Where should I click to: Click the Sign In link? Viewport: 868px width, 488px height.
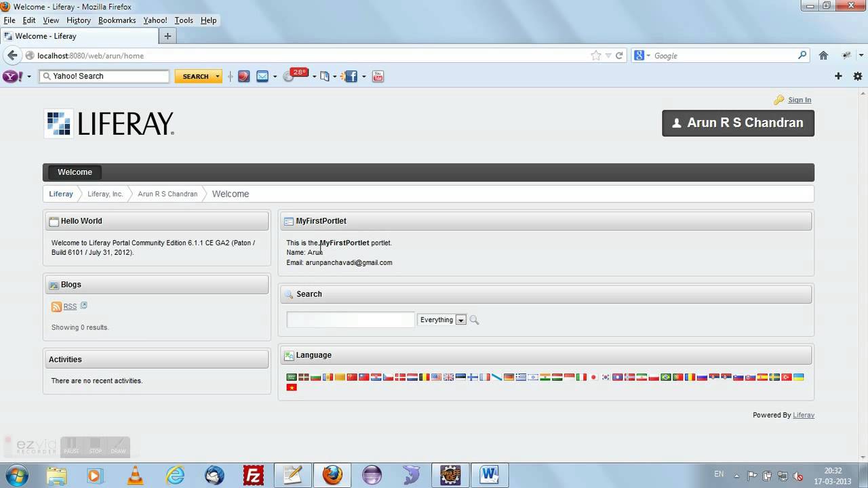click(800, 100)
